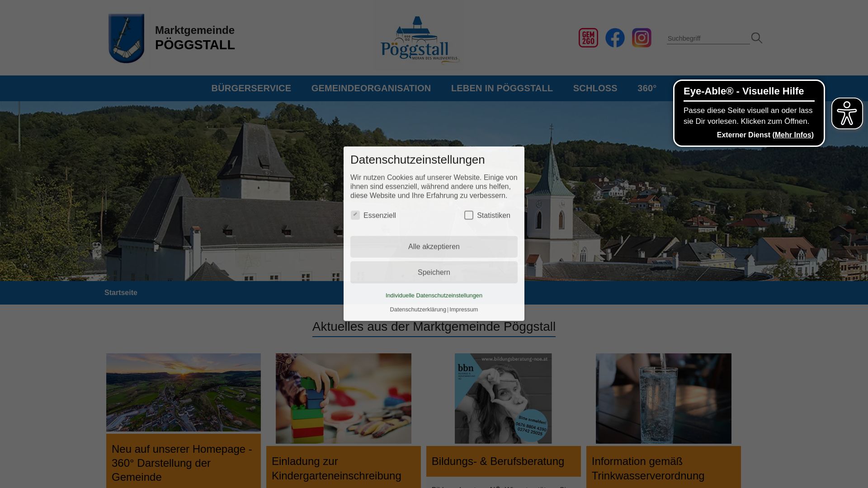Viewport: 868px width, 488px height.
Task: Open the Instagram profile icon
Action: pyautogui.click(x=642, y=38)
